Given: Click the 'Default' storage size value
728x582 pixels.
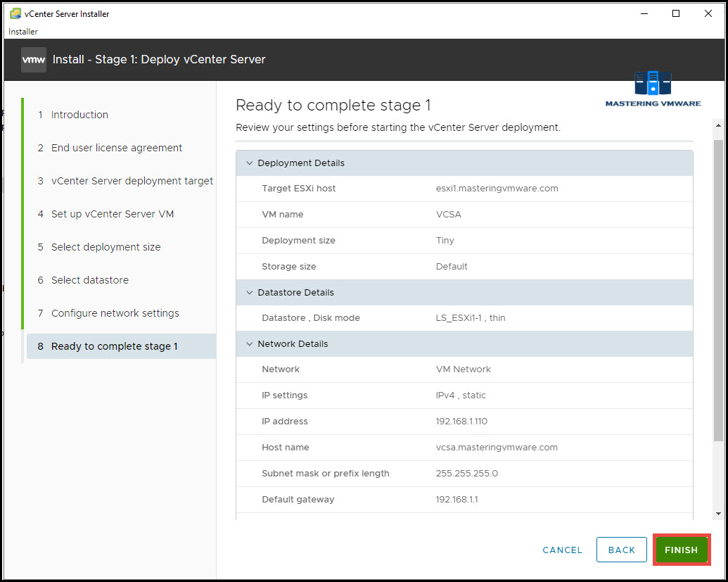Looking at the screenshot, I should tap(452, 267).
